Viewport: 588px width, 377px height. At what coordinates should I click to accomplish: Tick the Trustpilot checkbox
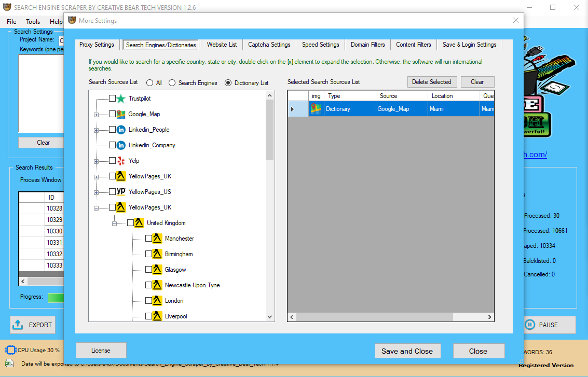[112, 98]
